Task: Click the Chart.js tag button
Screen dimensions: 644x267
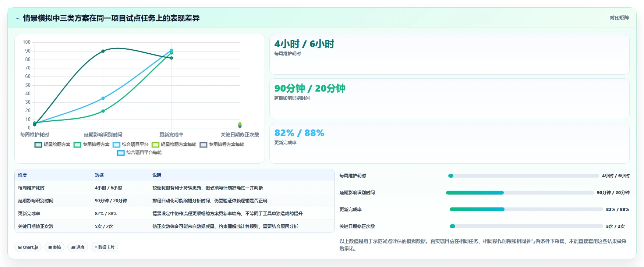Action: click(x=28, y=247)
